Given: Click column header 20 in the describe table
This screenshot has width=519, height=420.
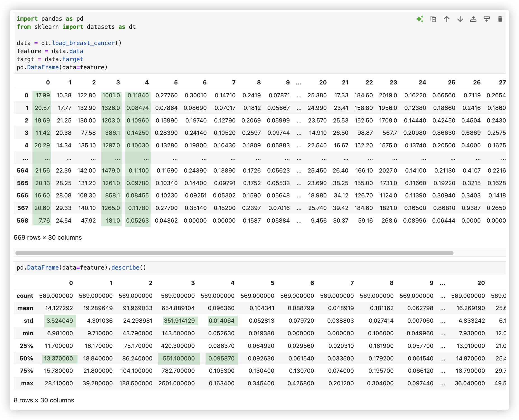Looking at the screenshot, I should (481, 283).
